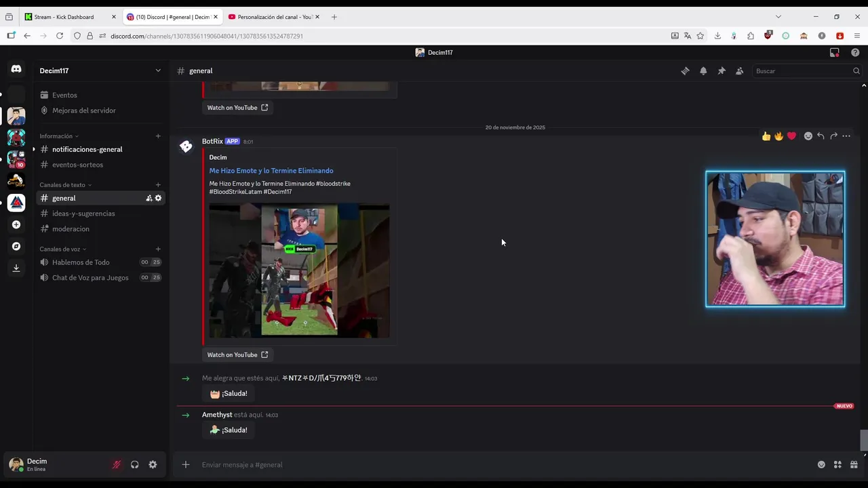The height and width of the screenshot is (488, 868).
Task: Reply to BotRix message arrow icon
Action: click(x=821, y=136)
